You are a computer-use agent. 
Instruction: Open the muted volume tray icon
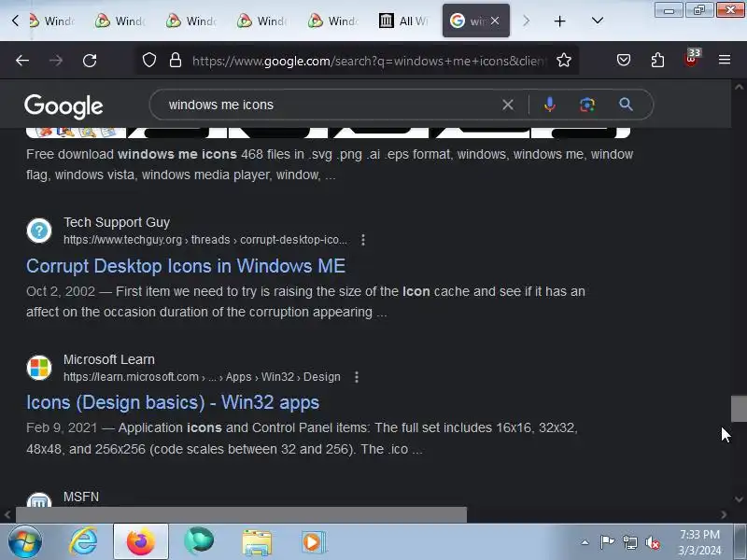(x=652, y=542)
